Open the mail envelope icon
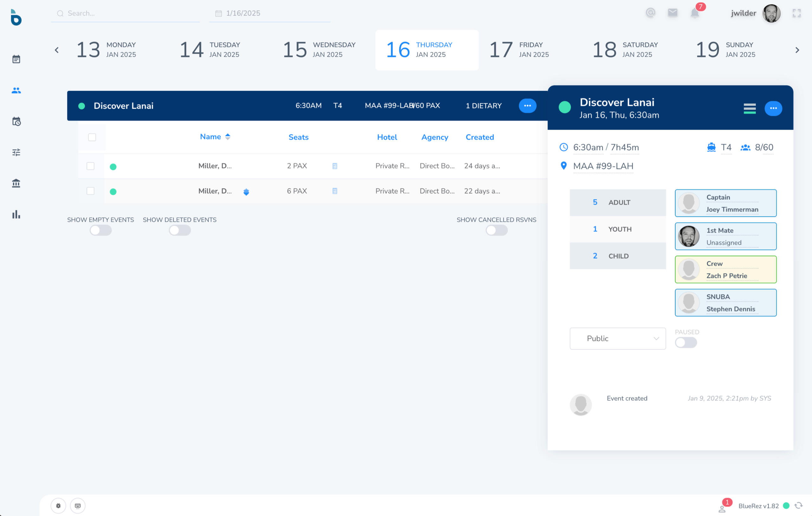This screenshot has width=812, height=516. (x=672, y=13)
